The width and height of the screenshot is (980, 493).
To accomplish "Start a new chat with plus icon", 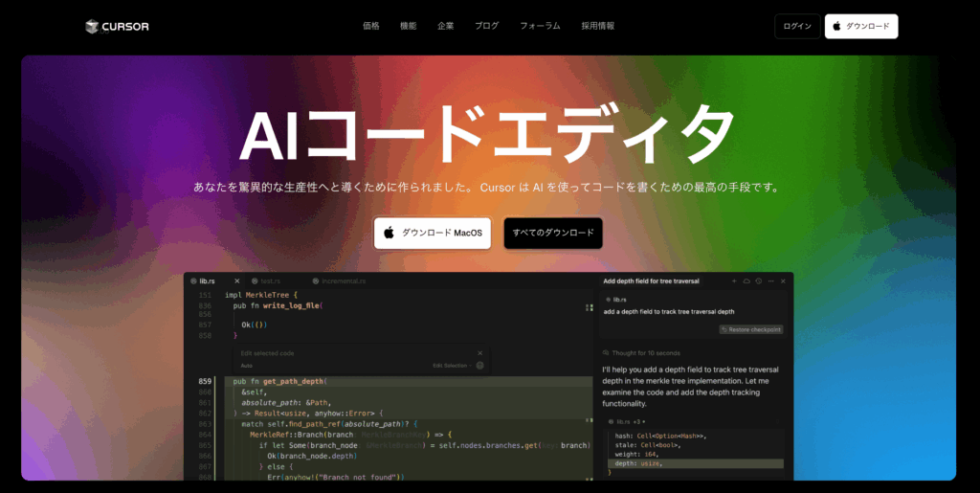I will (x=734, y=281).
